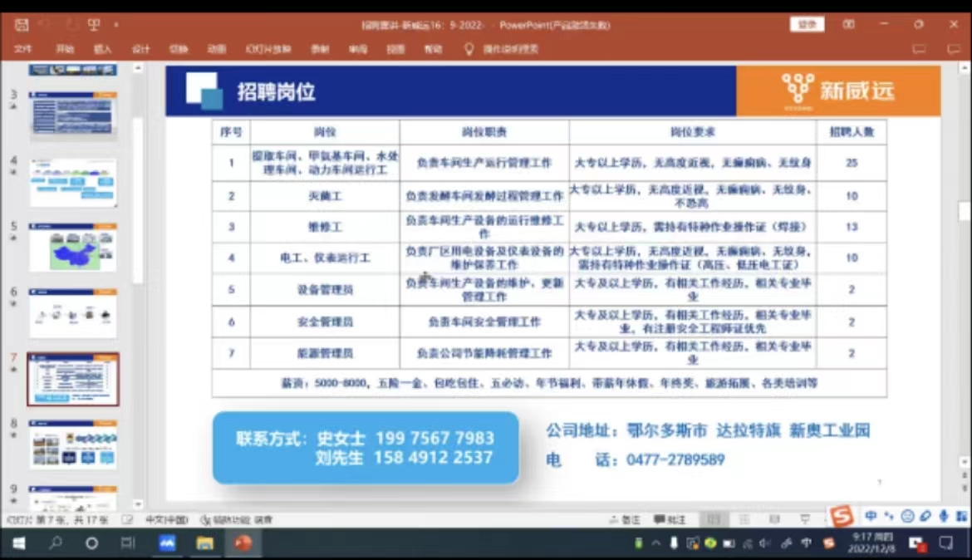The height and width of the screenshot is (560, 972).
Task: Click the PowerPoint icon on the taskbar
Action: (243, 544)
